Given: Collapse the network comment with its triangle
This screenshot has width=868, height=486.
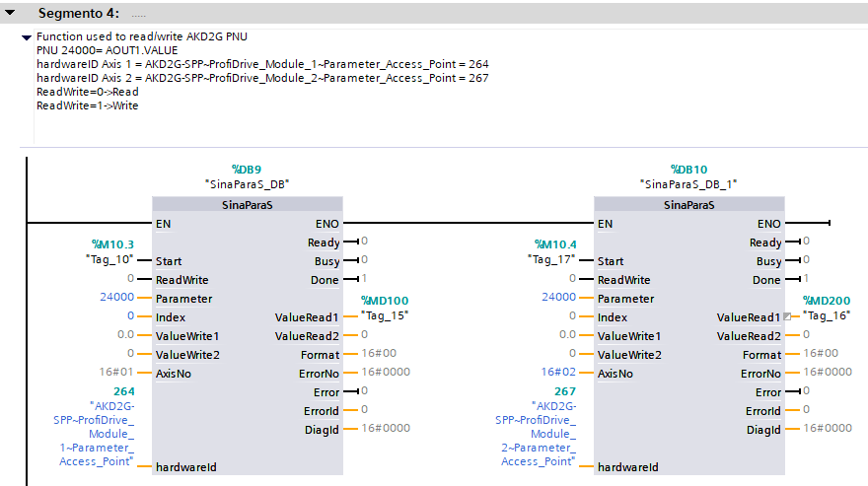Looking at the screenshot, I should point(26,37).
